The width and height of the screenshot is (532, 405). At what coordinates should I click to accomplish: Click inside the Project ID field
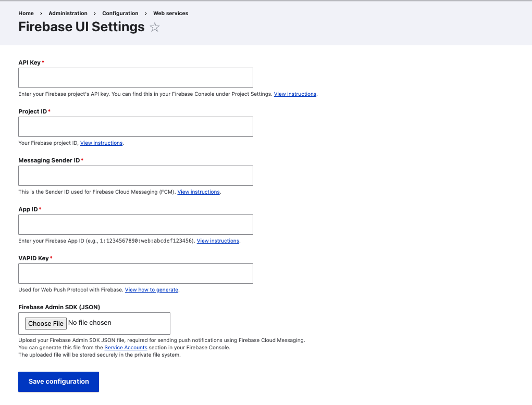pyautogui.click(x=135, y=126)
